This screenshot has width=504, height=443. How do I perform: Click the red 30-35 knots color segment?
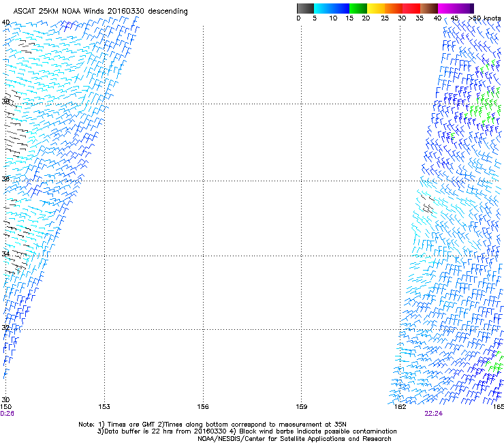coord(411,8)
